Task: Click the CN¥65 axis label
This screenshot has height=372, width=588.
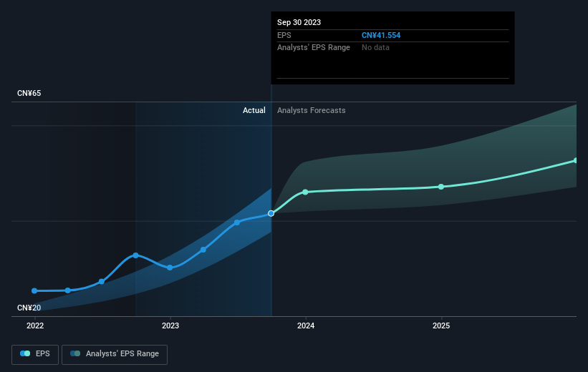Action: pyautogui.click(x=29, y=93)
